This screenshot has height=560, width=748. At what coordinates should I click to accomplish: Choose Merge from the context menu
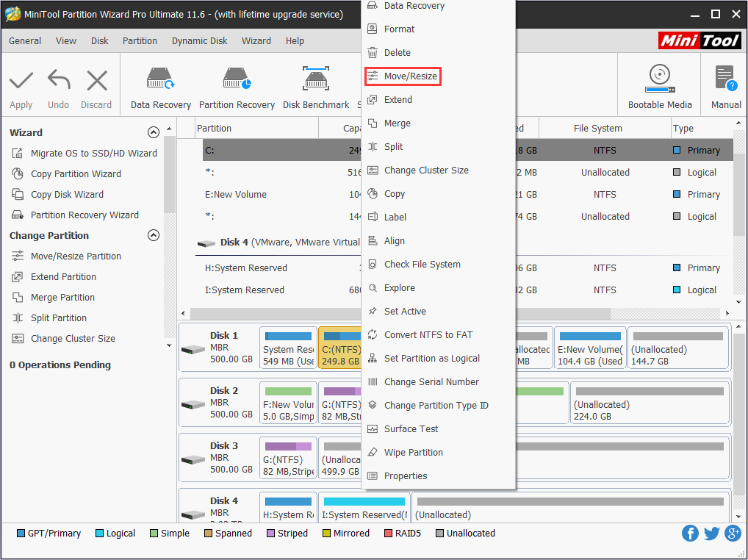point(439,123)
